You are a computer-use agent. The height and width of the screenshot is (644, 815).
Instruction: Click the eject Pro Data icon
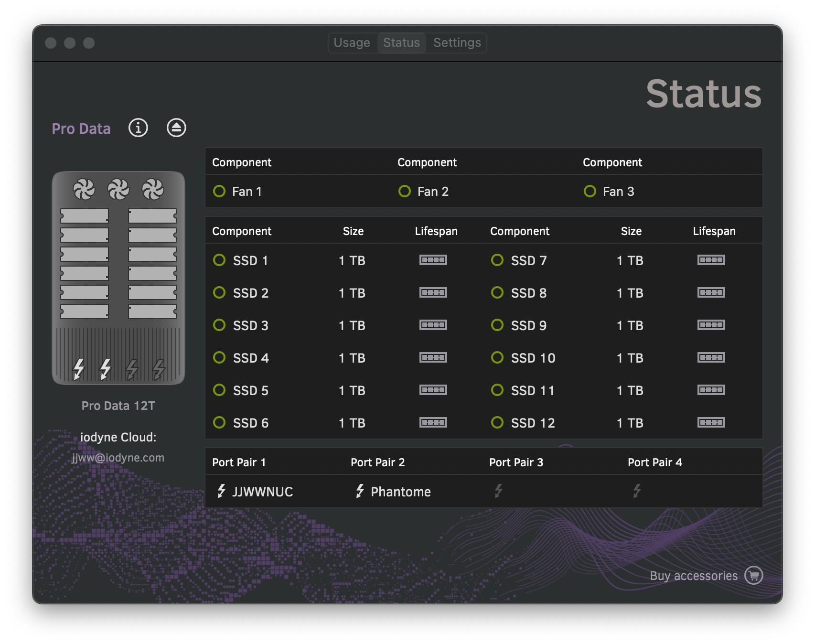coord(176,128)
